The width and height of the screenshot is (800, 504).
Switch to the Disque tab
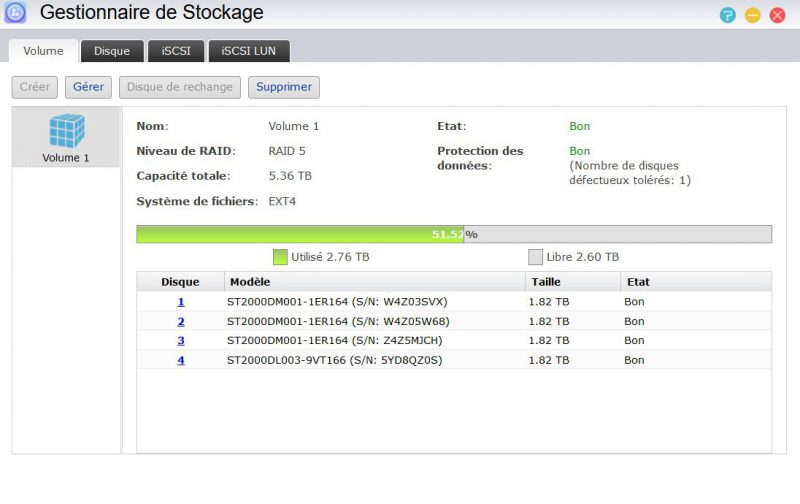click(x=112, y=51)
